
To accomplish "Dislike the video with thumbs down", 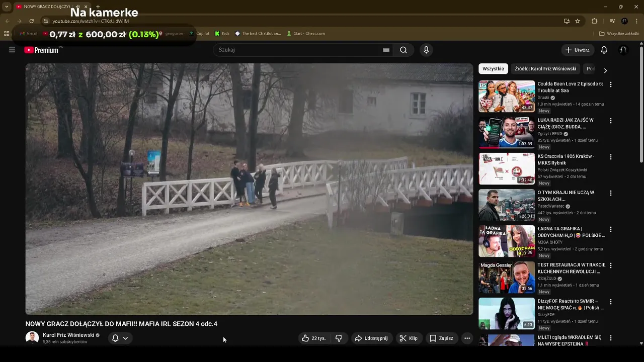I will pos(339,338).
